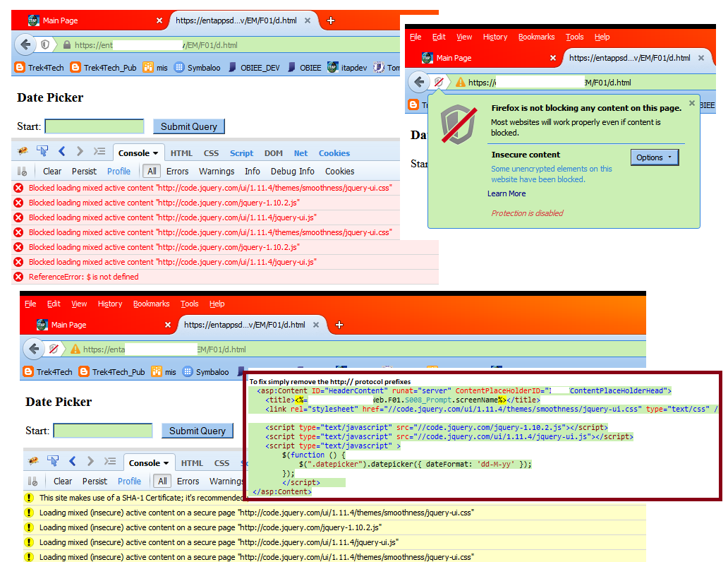Viewport: 728px width, 562px height.
Task: Click the Back button in top-right window
Action: 419,83
